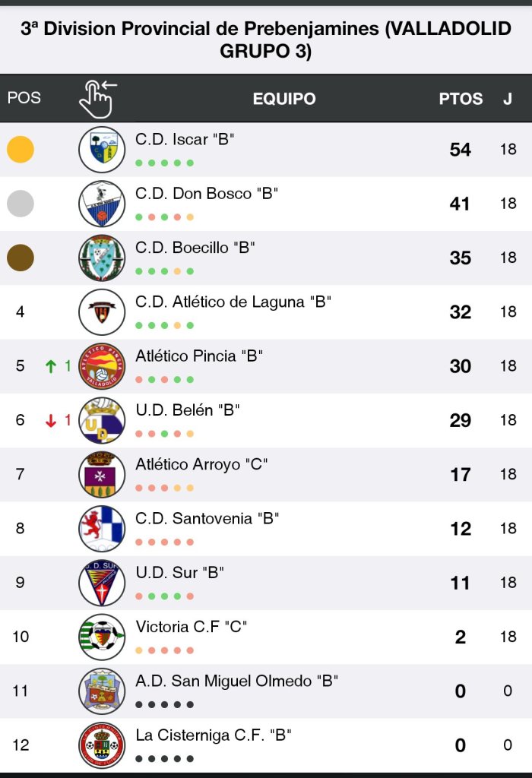Open C.D. Iscar "B" team crest
Screen dimensions: 532x778
pyautogui.click(x=102, y=150)
